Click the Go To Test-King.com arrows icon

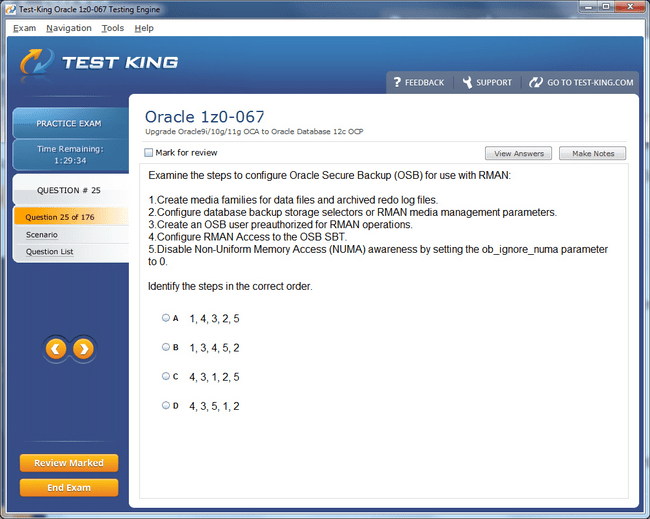[x=536, y=82]
